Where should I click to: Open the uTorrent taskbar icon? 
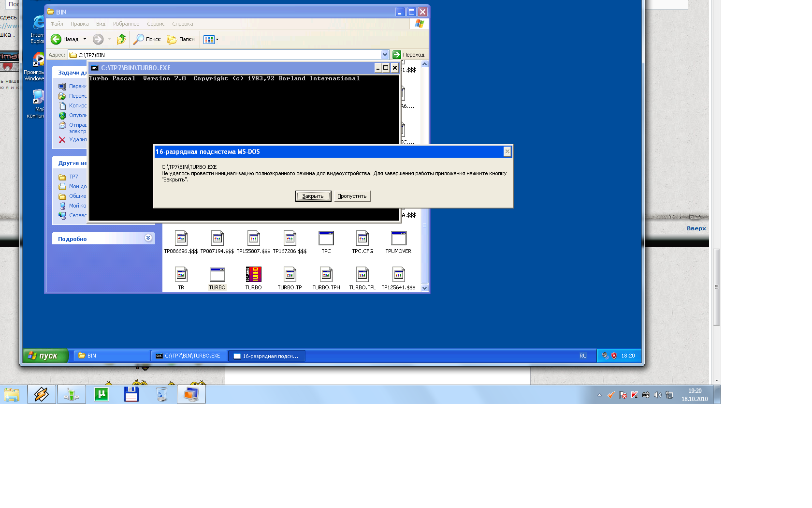tap(101, 395)
